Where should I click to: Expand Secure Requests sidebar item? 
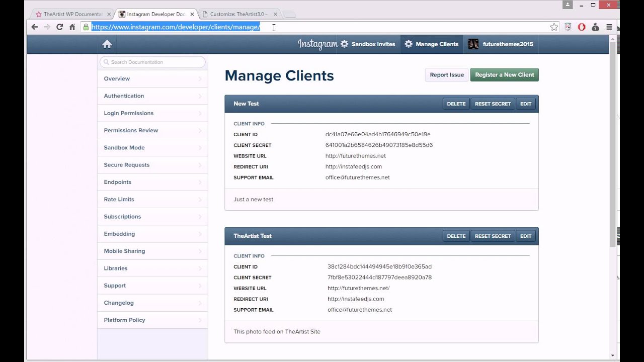(x=152, y=165)
